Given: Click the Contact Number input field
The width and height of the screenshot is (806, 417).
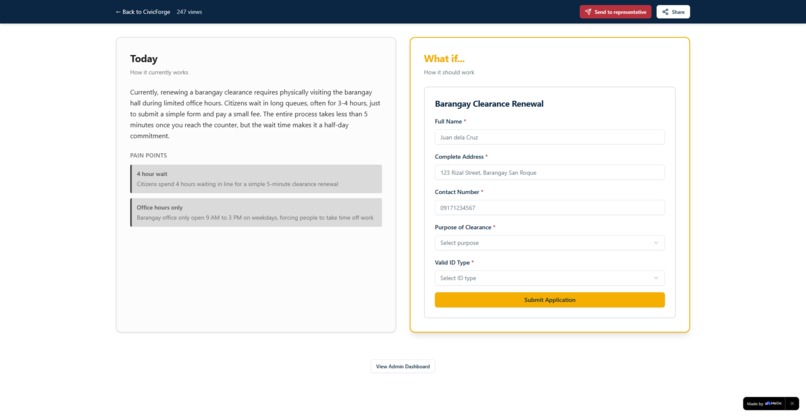Looking at the screenshot, I should [549, 208].
